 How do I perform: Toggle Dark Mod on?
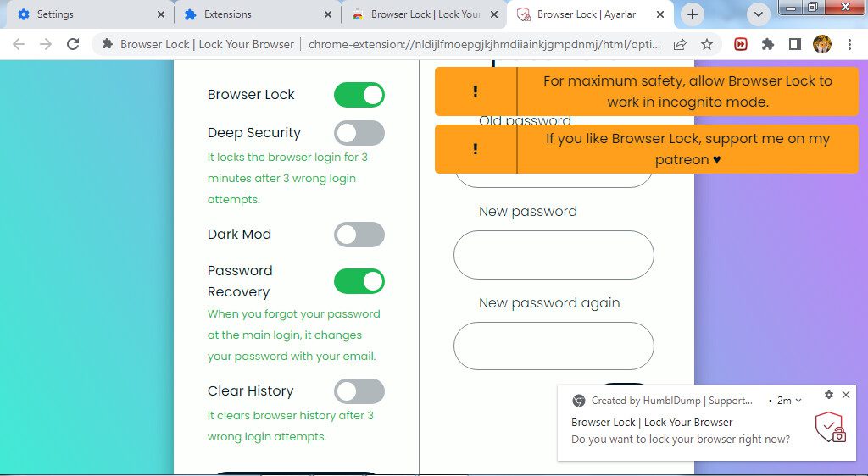359,235
